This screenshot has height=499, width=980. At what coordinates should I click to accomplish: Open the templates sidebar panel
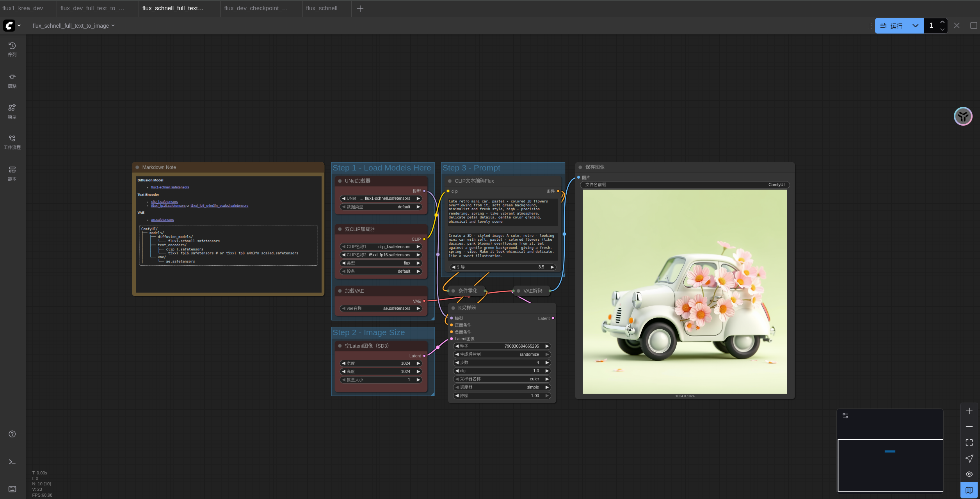(x=12, y=174)
